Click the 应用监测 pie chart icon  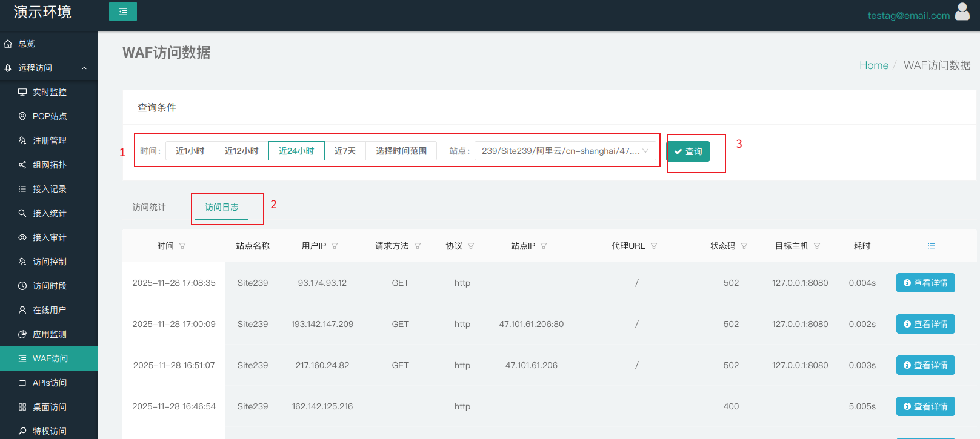[22, 334]
